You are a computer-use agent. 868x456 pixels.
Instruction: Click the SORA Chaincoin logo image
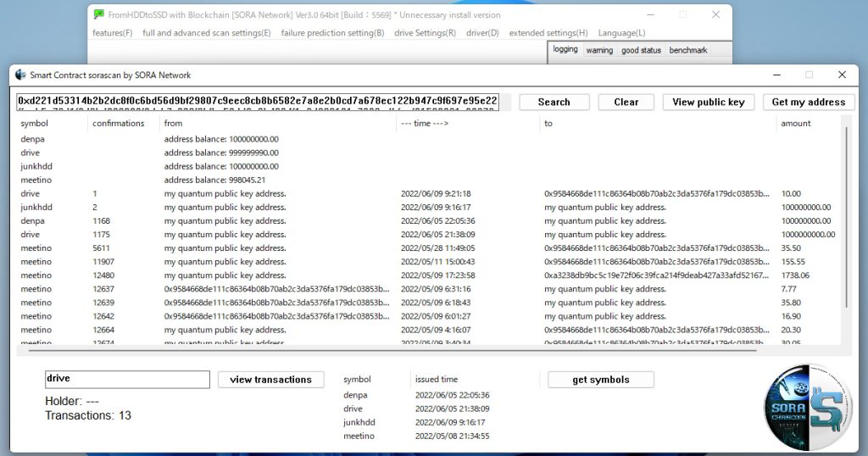(x=808, y=407)
